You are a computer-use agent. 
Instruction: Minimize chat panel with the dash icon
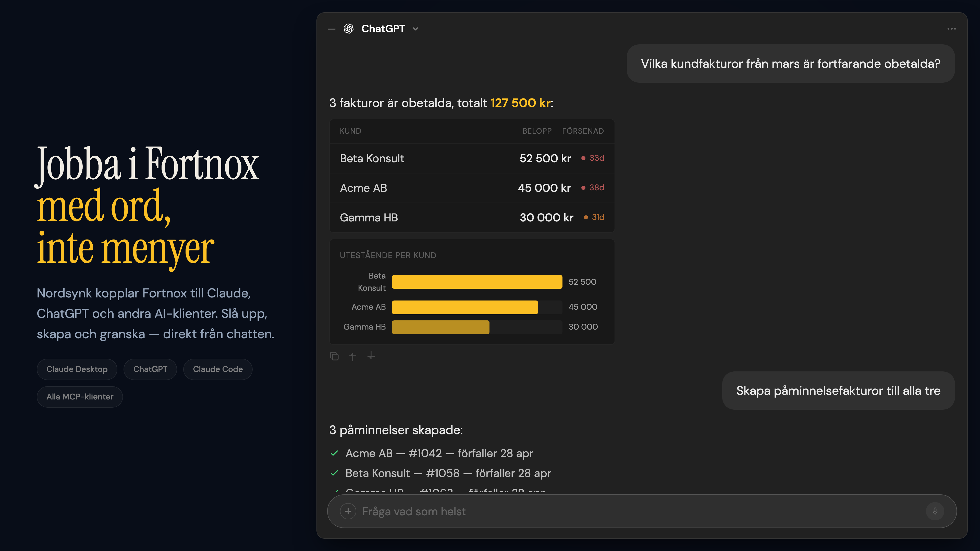[332, 29]
